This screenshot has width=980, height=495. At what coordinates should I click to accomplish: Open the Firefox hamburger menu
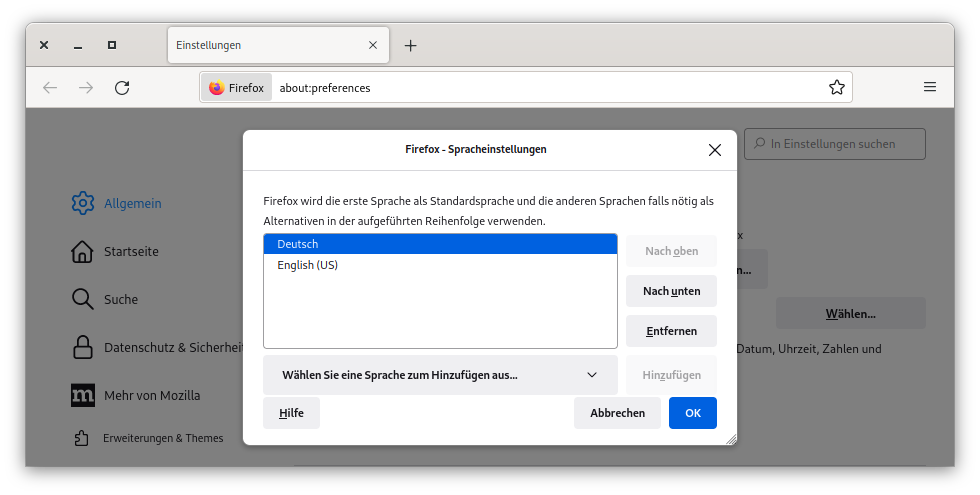(x=930, y=87)
